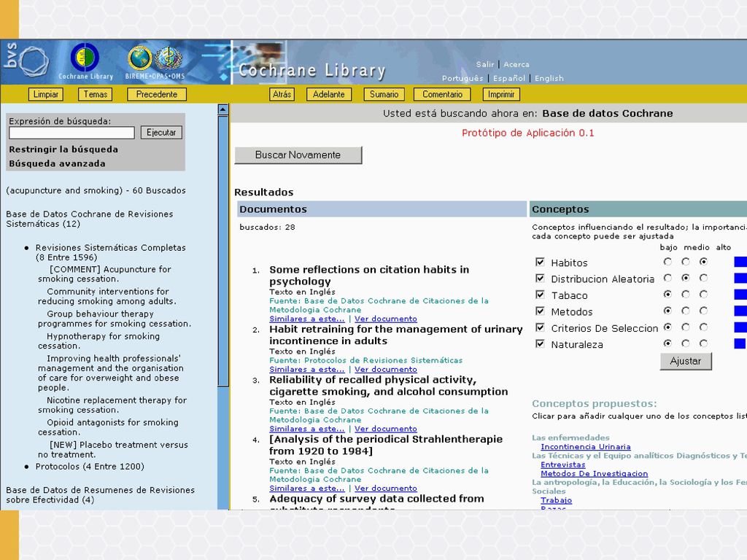Open Restringir la búsqueda
Image resolution: width=747 pixels, height=560 pixels.
point(63,149)
